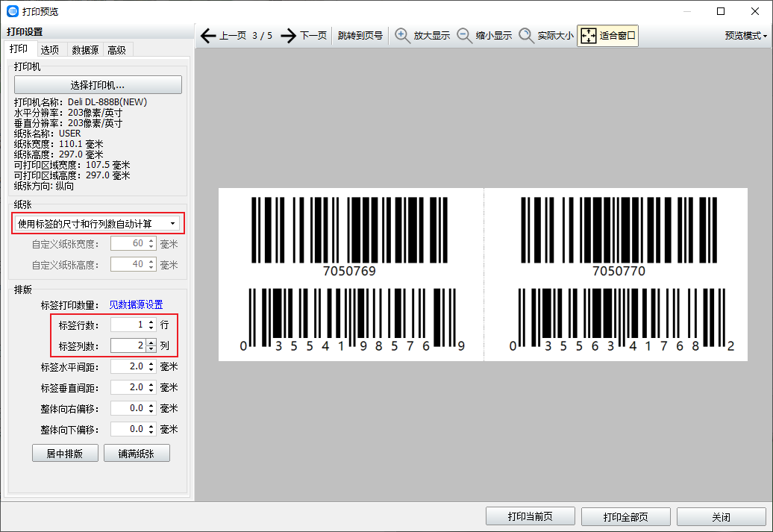This screenshot has height=532, width=773.
Task: Click the zoom in magnifier icon
Action: (402, 36)
